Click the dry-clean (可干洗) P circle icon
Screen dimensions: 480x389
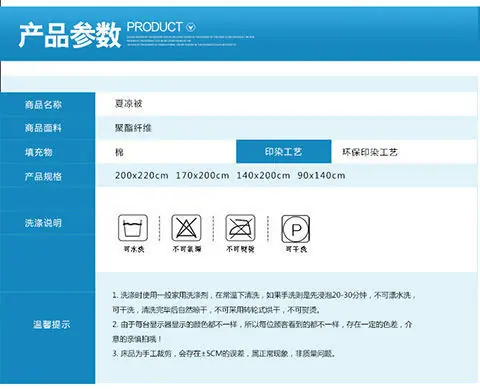point(296,229)
